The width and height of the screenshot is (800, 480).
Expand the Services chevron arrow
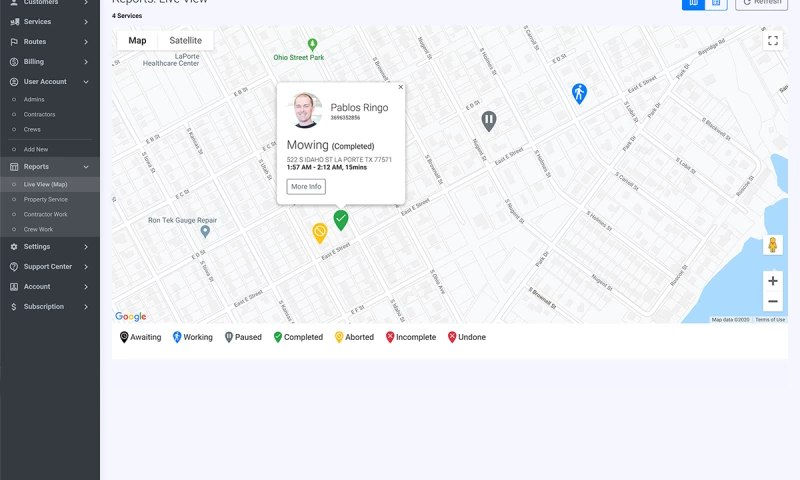pyautogui.click(x=86, y=22)
